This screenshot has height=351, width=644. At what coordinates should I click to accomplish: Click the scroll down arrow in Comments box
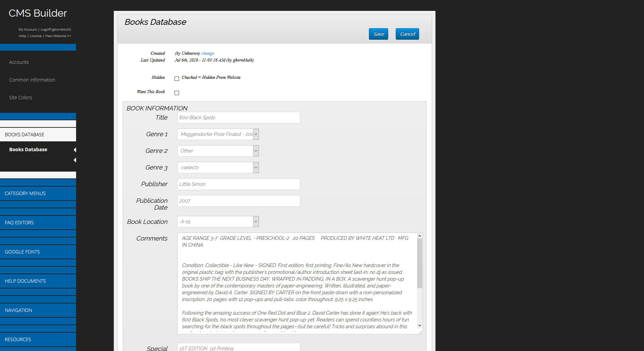(x=419, y=326)
